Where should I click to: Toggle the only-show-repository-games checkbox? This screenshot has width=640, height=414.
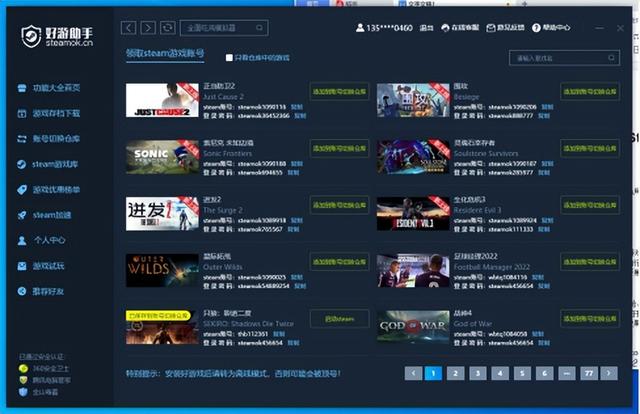229,58
